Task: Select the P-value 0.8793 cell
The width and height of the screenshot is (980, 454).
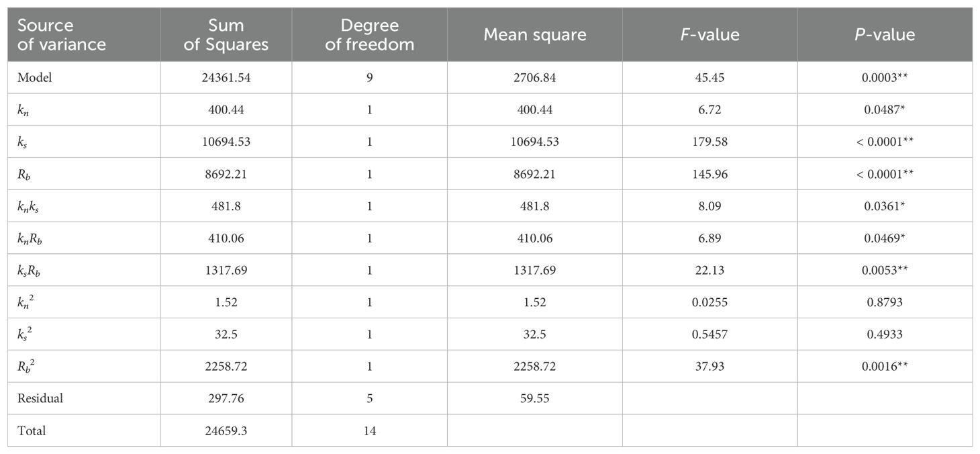Action: (x=885, y=302)
